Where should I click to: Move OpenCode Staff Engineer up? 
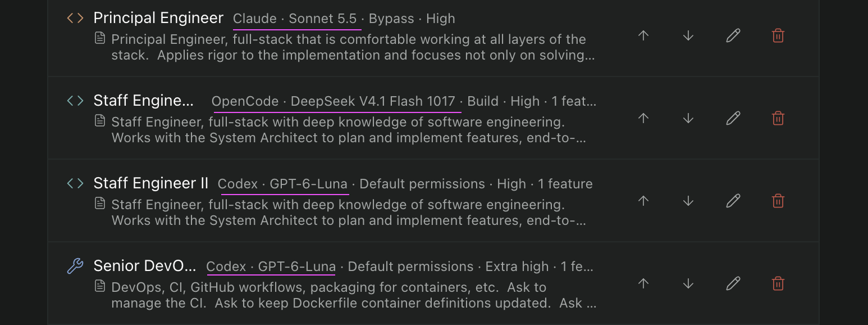pyautogui.click(x=643, y=118)
